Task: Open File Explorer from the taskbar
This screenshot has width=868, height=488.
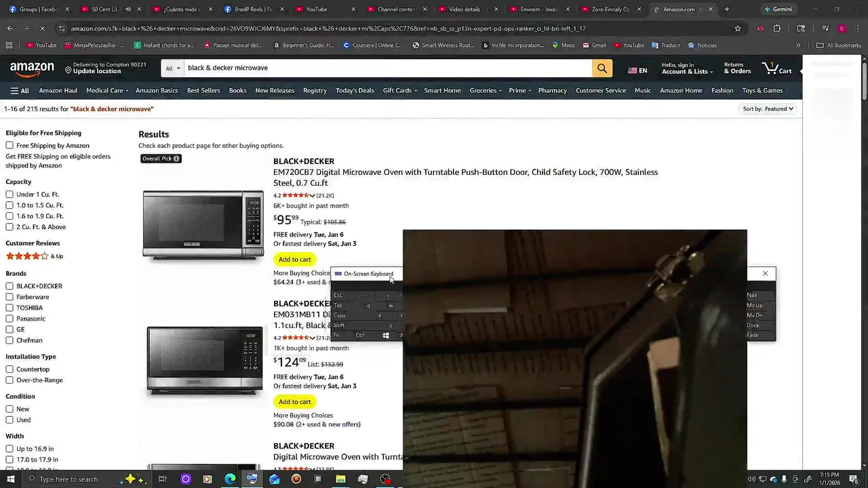Action: (x=340, y=479)
